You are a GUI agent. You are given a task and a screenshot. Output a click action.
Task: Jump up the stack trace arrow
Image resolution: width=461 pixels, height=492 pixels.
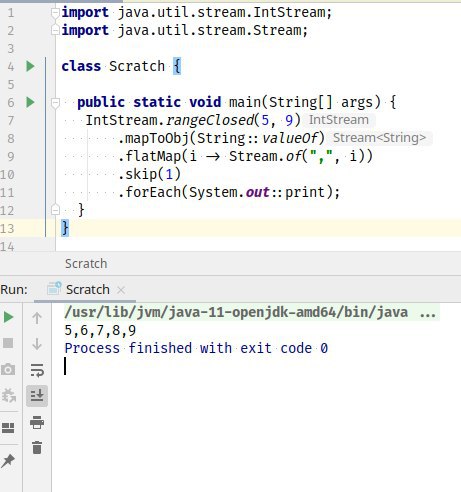tap(37, 318)
